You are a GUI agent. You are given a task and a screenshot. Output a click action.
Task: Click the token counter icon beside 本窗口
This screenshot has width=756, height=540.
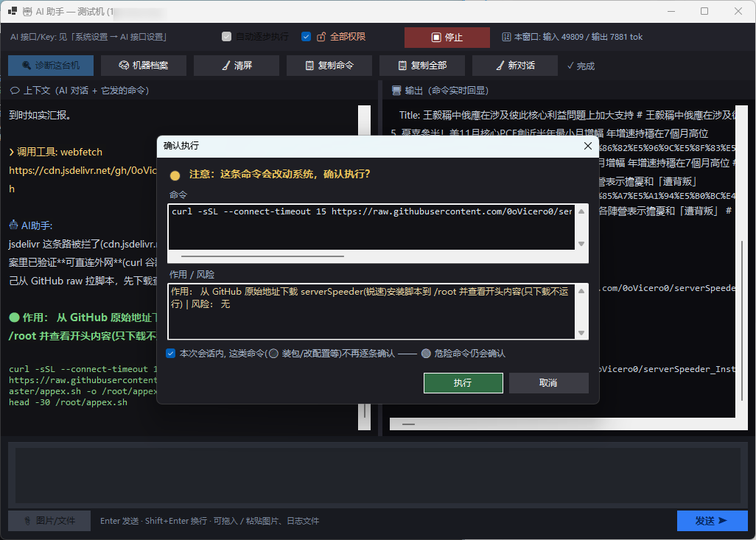coord(506,37)
